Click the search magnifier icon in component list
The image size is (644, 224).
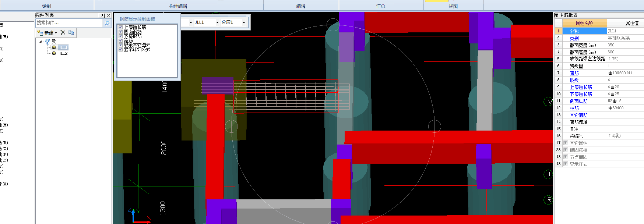pos(107,23)
